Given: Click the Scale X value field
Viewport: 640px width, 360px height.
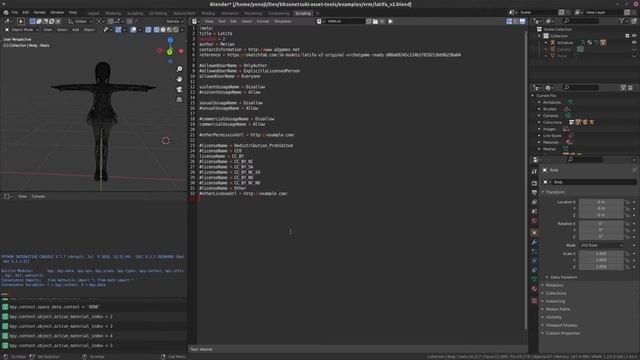Looking at the screenshot, I should pos(601,253).
